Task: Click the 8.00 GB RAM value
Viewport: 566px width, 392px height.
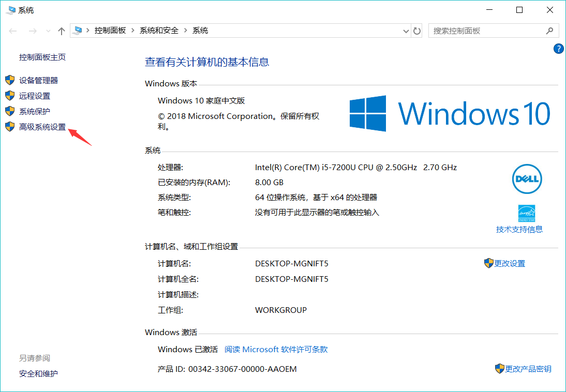Action: point(269,183)
